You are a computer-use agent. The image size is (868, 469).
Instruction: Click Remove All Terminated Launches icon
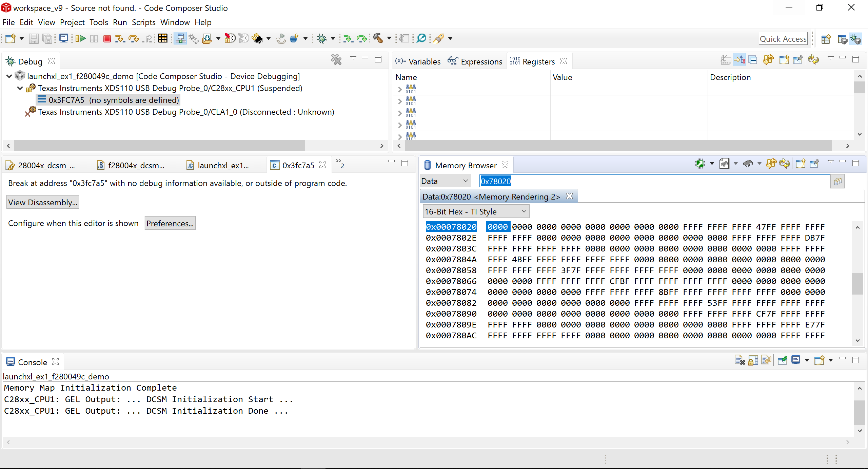[x=336, y=60]
